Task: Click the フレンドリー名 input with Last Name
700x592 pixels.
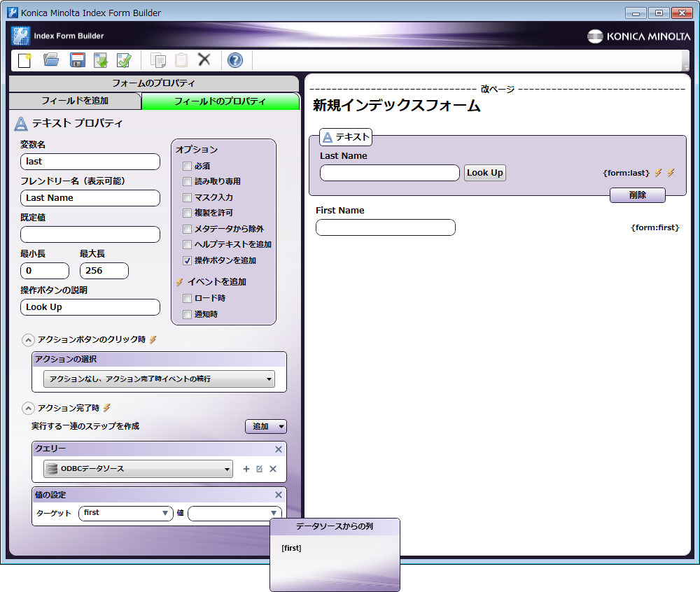Action: [90, 198]
